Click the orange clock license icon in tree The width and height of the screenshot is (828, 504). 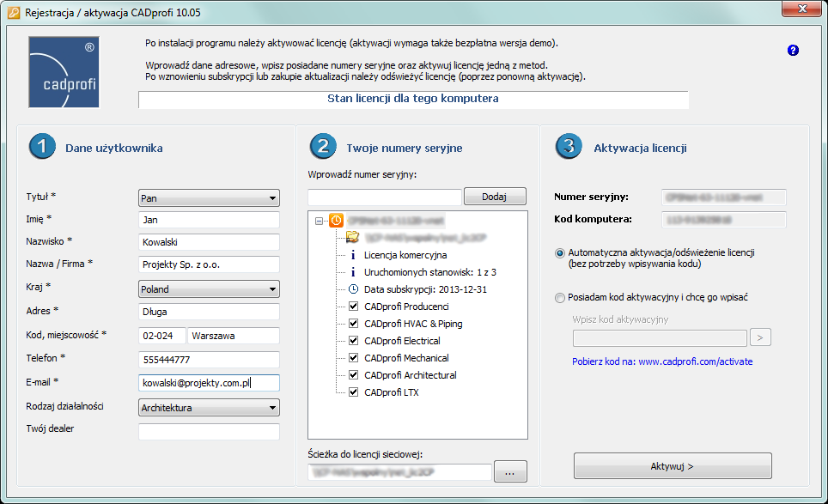[337, 220]
